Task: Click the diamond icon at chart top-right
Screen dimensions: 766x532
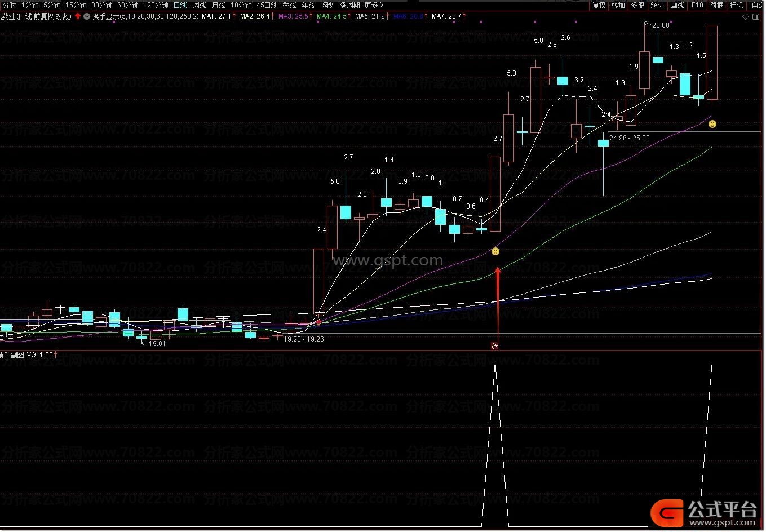Action: 746,16
